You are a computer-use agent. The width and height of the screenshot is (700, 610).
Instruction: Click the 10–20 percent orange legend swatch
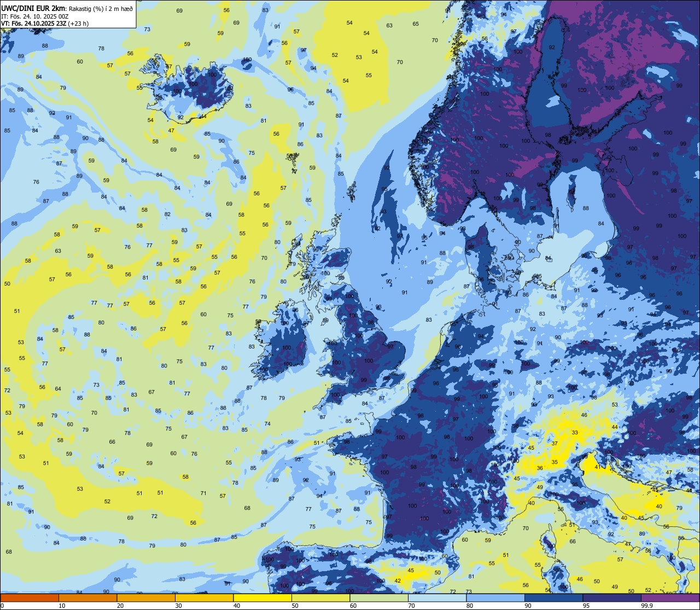[87, 597]
